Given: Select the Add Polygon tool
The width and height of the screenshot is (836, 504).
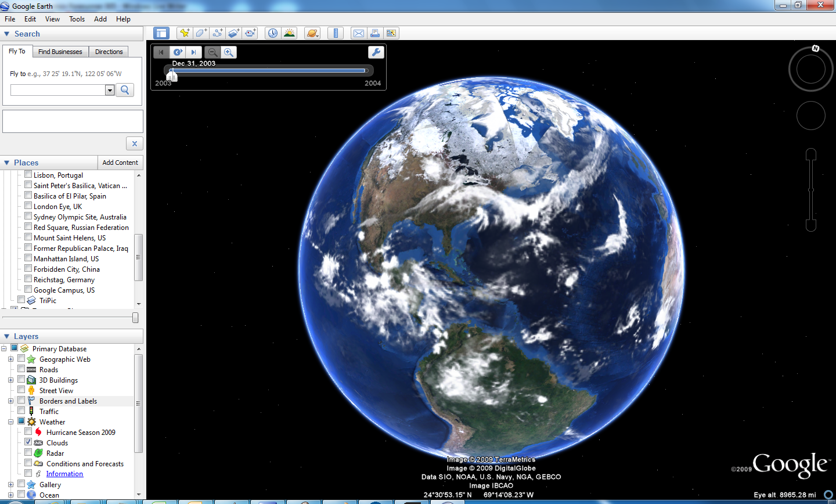Looking at the screenshot, I should (x=201, y=33).
